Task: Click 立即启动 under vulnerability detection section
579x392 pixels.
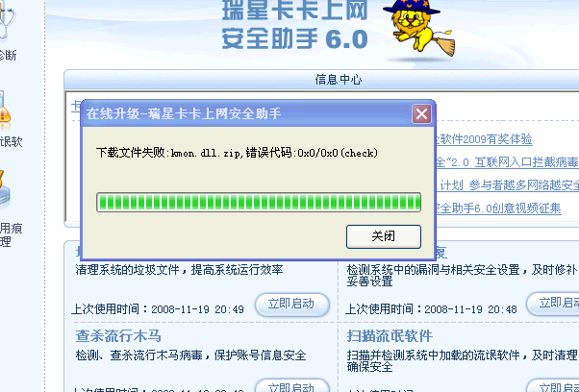Action: pos(553,304)
